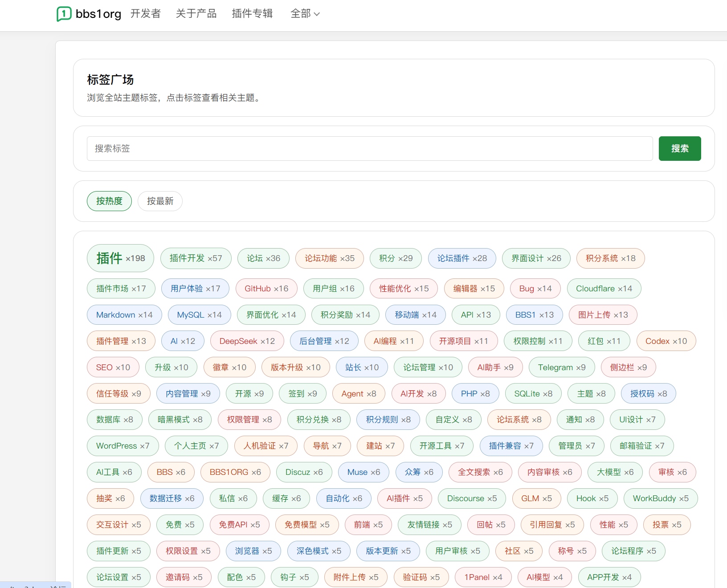Open the WordPress ×7 tag
This screenshot has height=588, width=727.
point(123,446)
